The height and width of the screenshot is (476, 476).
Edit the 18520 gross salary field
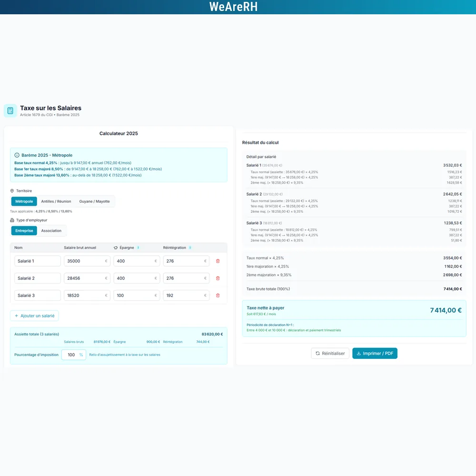click(x=87, y=296)
